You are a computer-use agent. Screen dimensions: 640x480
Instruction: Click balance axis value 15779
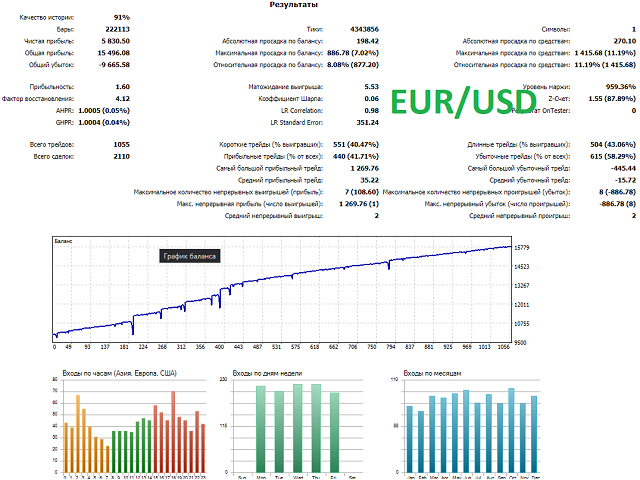522,248
